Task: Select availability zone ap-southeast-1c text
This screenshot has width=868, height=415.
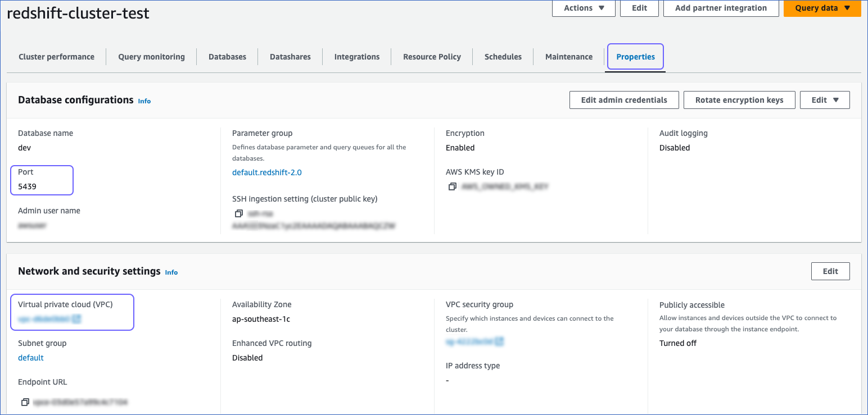Action: [x=261, y=319]
